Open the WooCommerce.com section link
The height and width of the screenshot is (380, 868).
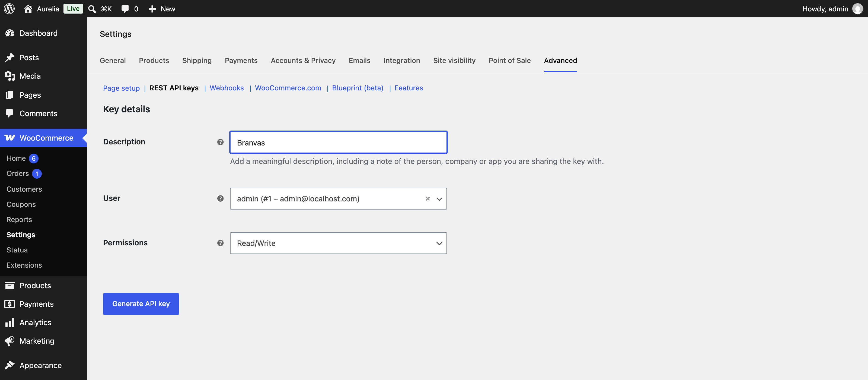288,88
